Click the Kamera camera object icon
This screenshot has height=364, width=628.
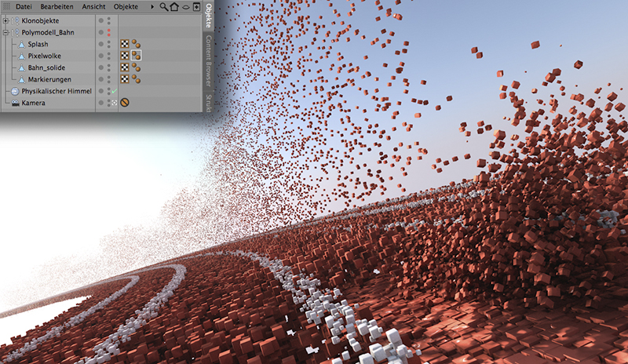[x=15, y=103]
